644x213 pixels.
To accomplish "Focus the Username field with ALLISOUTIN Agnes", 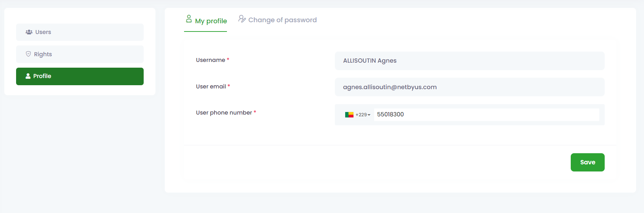I will (x=469, y=61).
